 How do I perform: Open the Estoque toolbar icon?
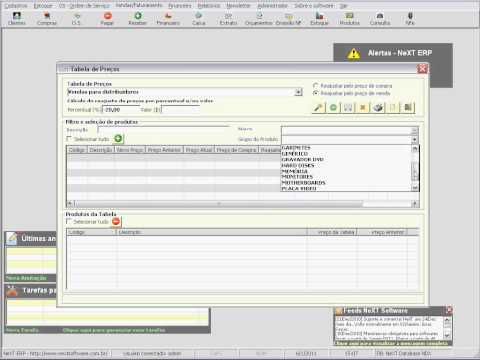point(319,19)
